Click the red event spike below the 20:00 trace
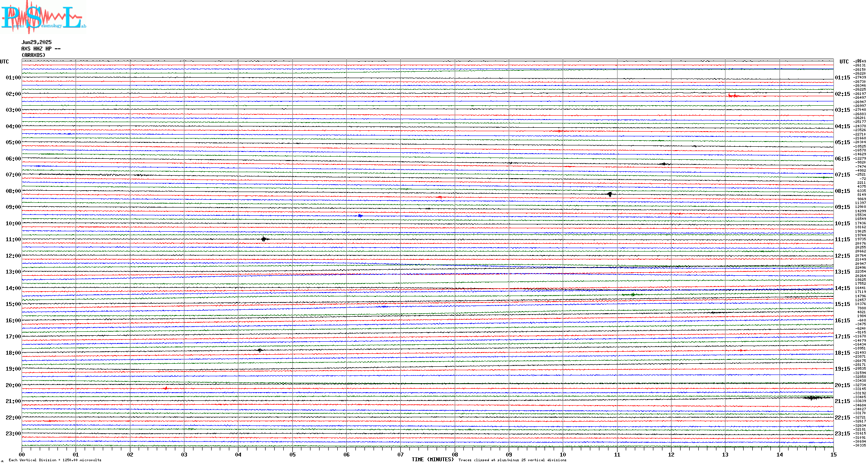The height and width of the screenshot is (466, 868). pyautogui.click(x=166, y=388)
